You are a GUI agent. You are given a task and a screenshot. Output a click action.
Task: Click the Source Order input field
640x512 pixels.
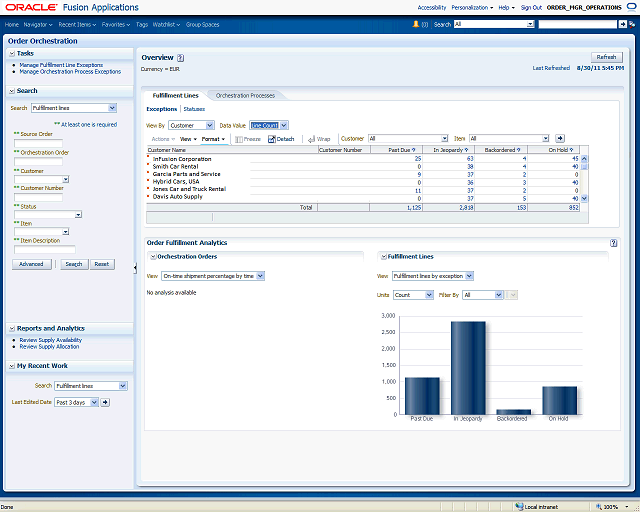point(38,142)
